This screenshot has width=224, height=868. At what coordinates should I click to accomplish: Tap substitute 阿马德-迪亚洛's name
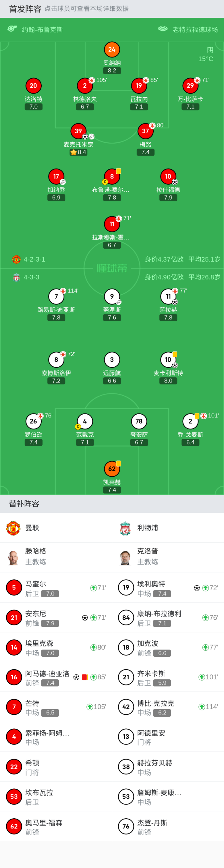(x=47, y=673)
